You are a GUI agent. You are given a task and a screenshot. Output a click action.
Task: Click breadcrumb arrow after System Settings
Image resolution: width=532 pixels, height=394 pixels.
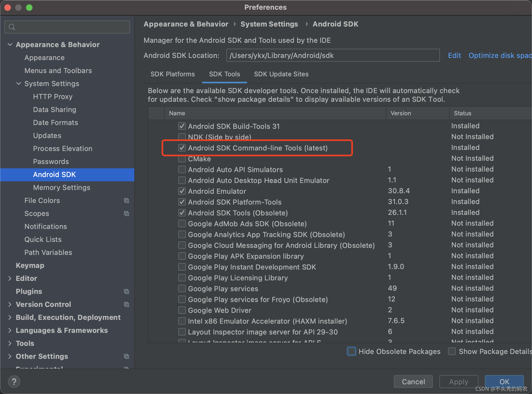[x=306, y=24]
